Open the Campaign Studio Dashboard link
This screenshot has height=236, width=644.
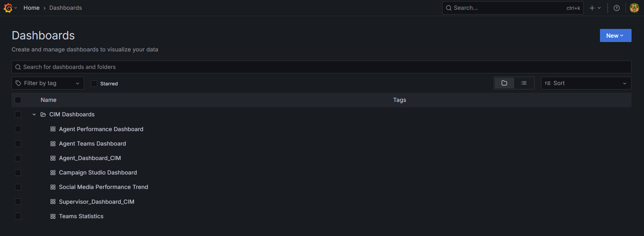click(x=98, y=172)
